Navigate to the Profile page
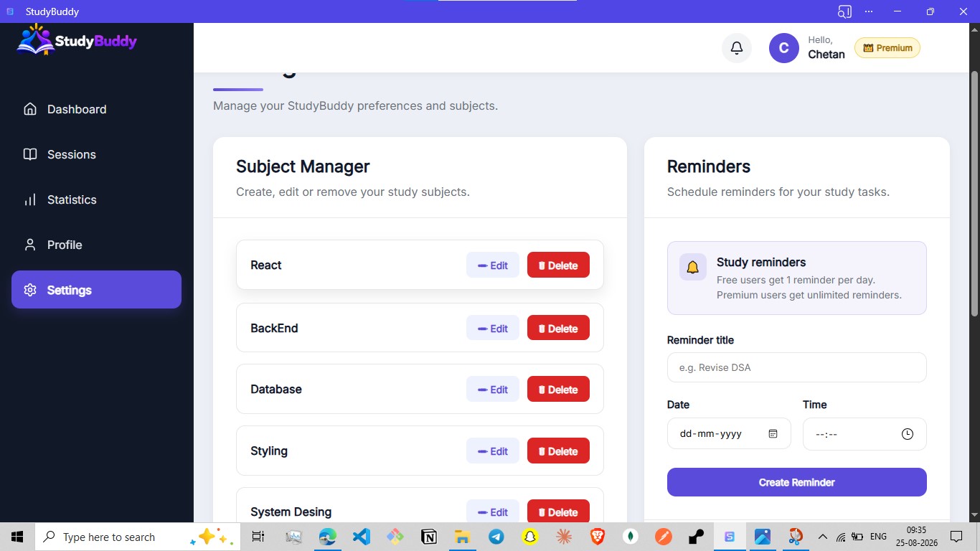Screen dimensions: 980x551 [x=96, y=245]
